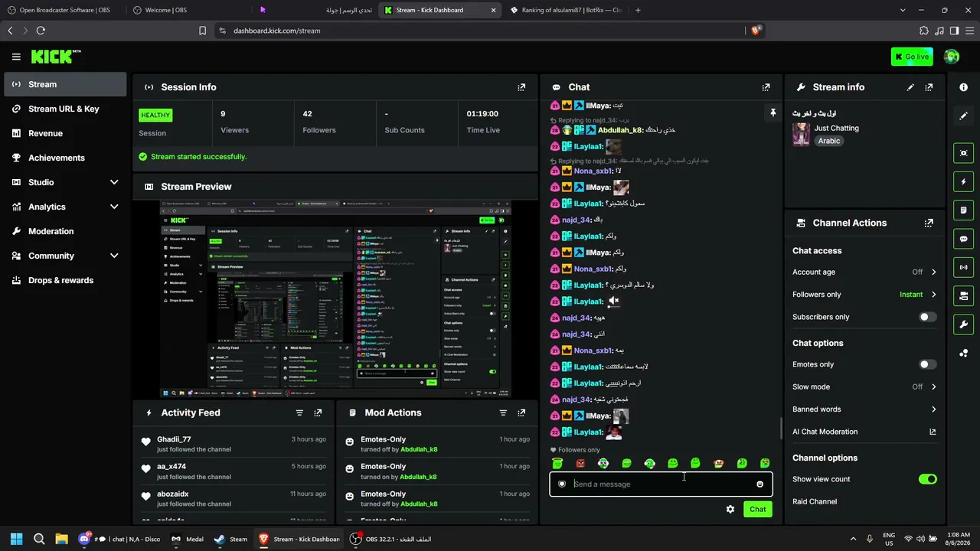Pop out the Chat panel
This screenshot has width=980, height=551.
(x=766, y=87)
